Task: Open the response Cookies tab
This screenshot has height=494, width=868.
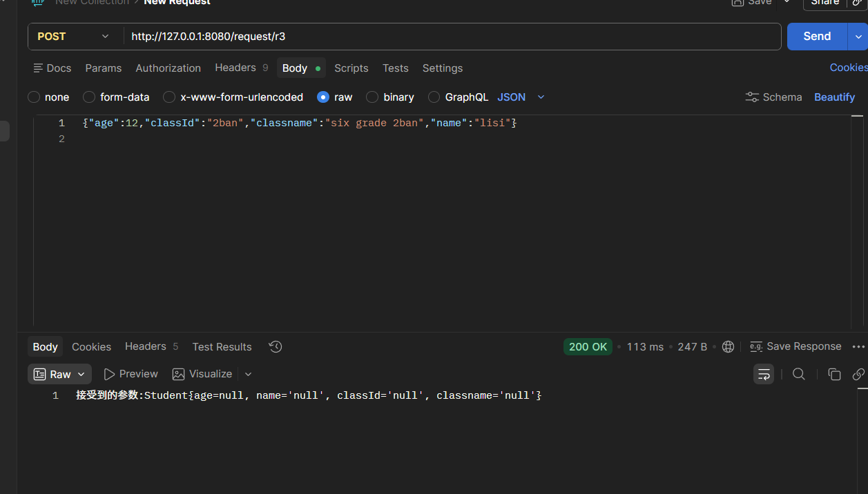Action: pyautogui.click(x=91, y=347)
